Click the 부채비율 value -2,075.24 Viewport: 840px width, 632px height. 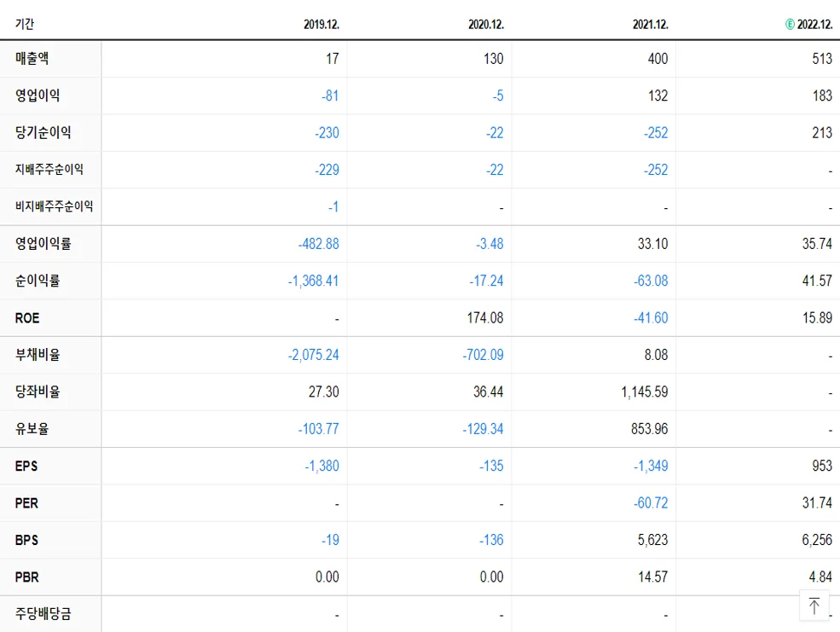coord(313,355)
